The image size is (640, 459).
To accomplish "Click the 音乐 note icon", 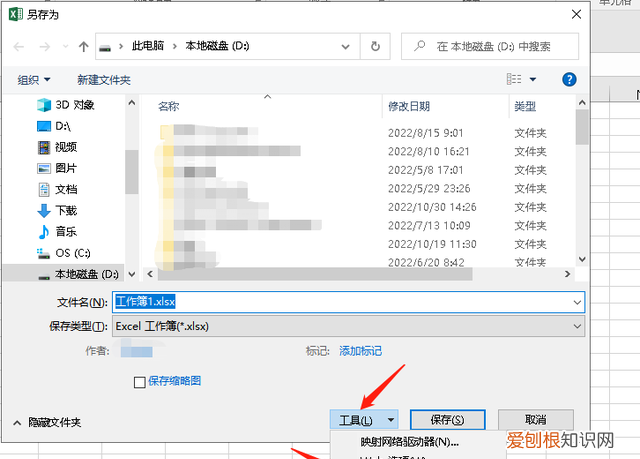I will [x=44, y=232].
